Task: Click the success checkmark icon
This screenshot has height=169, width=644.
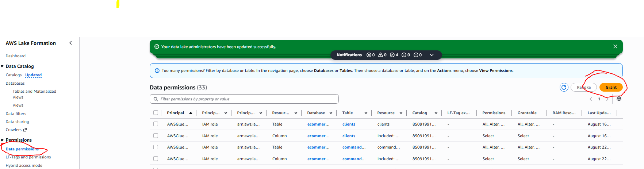Action: (157, 47)
